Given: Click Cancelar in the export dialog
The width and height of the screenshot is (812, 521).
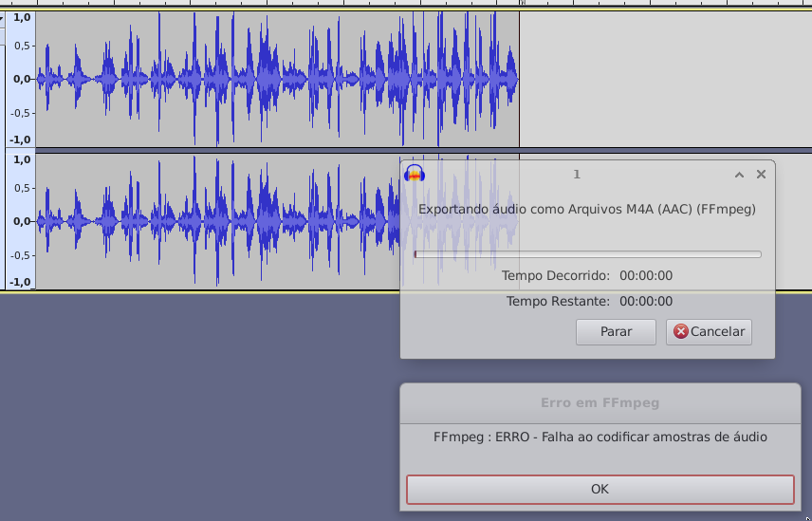Looking at the screenshot, I should 709,331.
